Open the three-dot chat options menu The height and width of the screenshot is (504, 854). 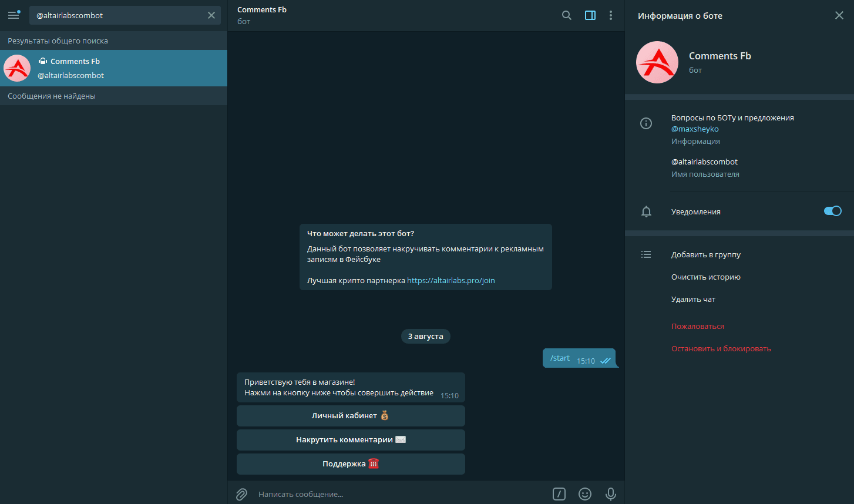tap(611, 15)
